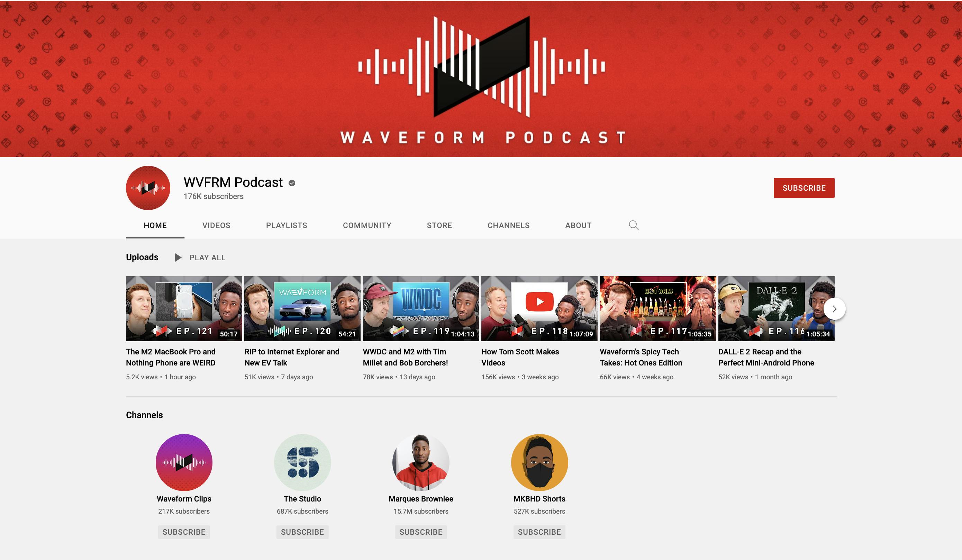Subscribe to WVFRM Podcast channel
Image resolution: width=962 pixels, height=560 pixels.
tap(804, 188)
